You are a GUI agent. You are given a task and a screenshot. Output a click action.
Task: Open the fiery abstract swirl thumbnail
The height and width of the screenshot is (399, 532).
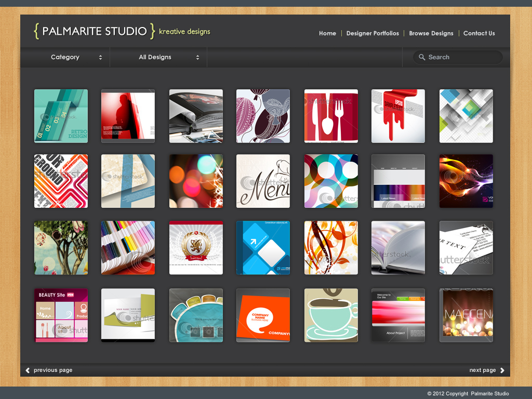coord(466,181)
